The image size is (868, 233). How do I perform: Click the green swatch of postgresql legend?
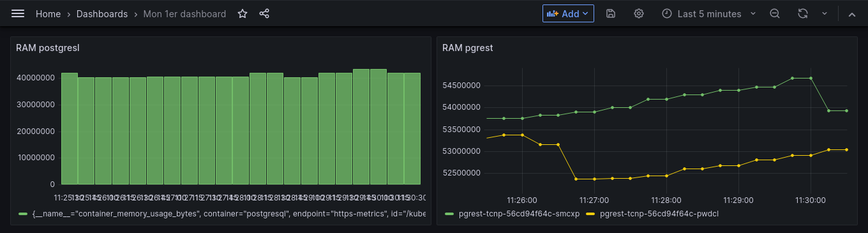(x=24, y=214)
